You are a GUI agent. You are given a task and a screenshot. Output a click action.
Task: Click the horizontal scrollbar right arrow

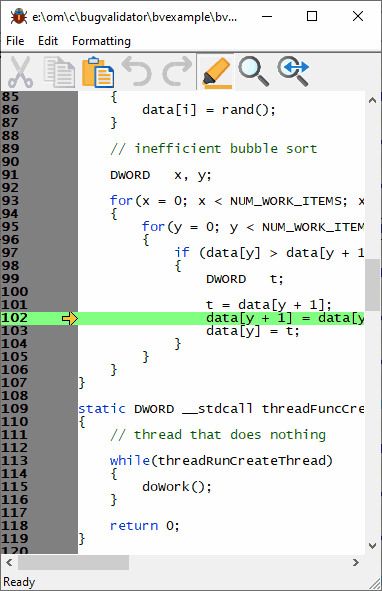coord(356,562)
